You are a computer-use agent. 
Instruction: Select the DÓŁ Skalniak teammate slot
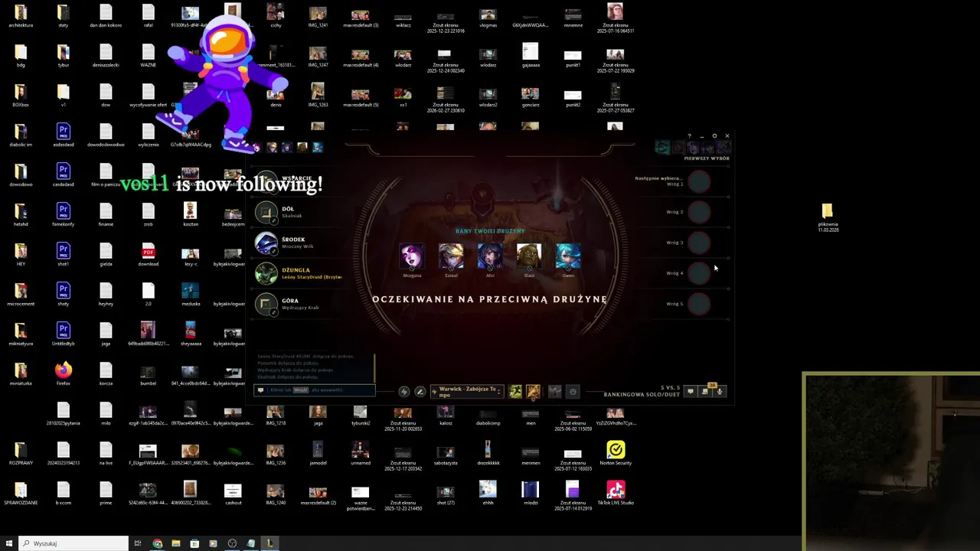299,213
